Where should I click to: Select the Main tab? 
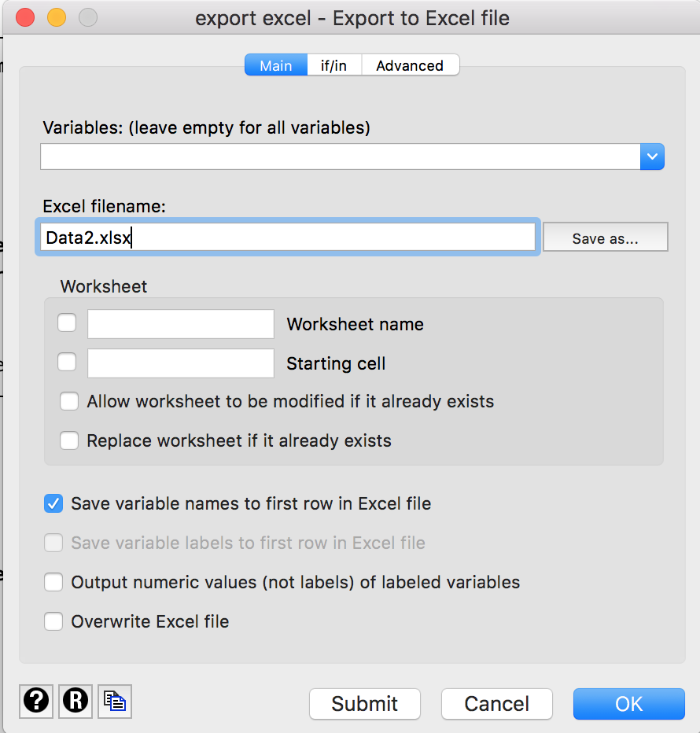point(276,65)
